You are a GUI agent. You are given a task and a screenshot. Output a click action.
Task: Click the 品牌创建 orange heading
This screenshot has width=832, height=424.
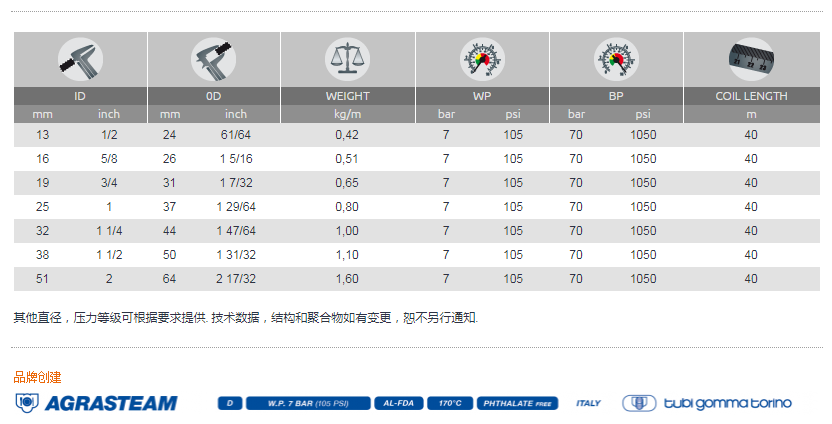click(37, 377)
